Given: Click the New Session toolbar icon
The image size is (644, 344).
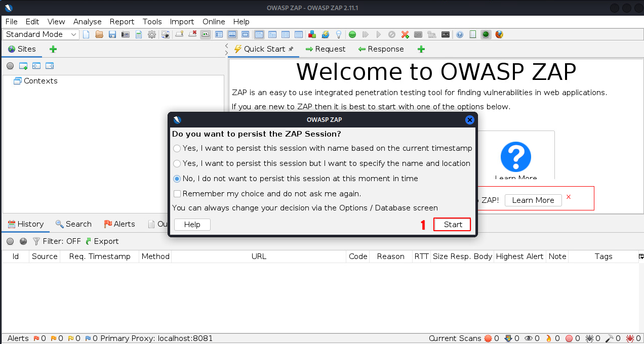Looking at the screenshot, I should [x=86, y=34].
